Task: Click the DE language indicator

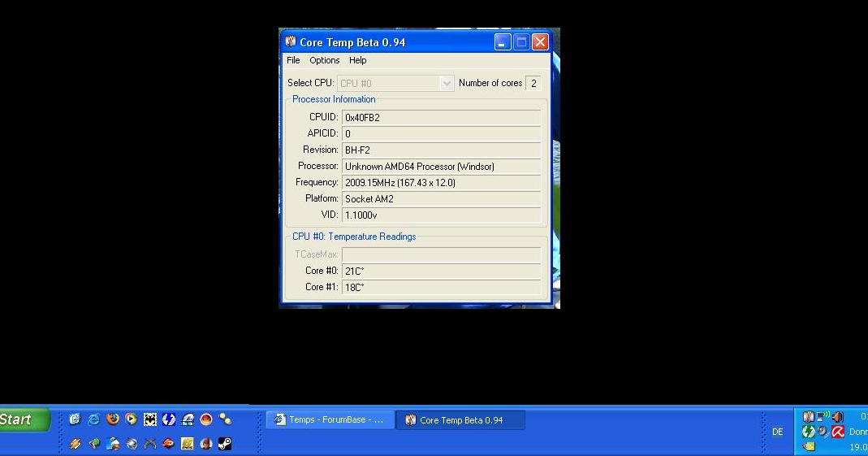Action: pos(777,432)
